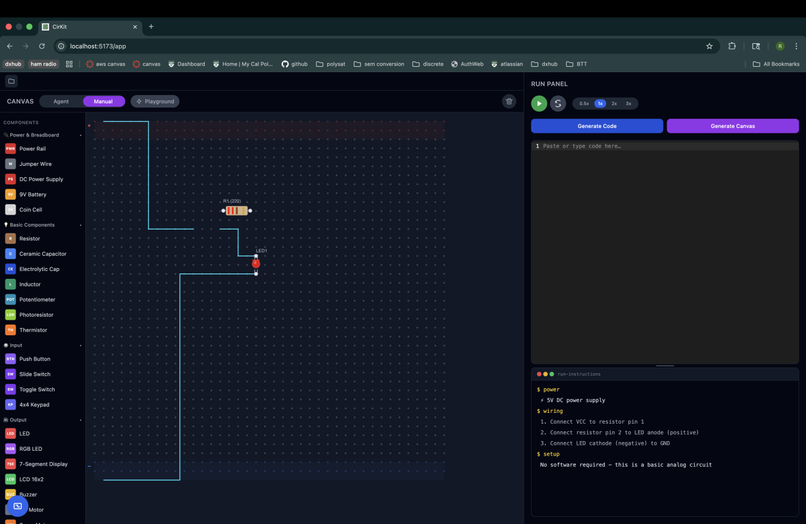Viewport: 806px width, 524px height.
Task: Pick the Electrolytic Cap component
Action: tap(39, 269)
